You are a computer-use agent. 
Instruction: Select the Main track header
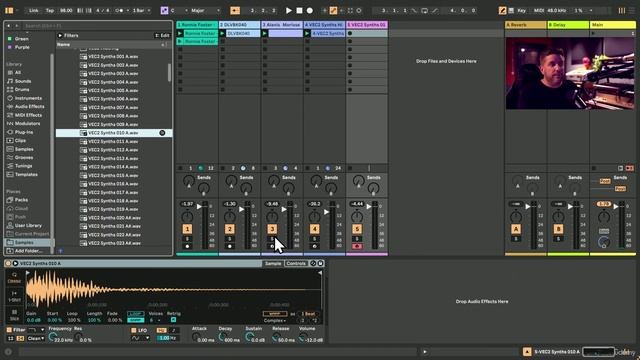click(613, 25)
